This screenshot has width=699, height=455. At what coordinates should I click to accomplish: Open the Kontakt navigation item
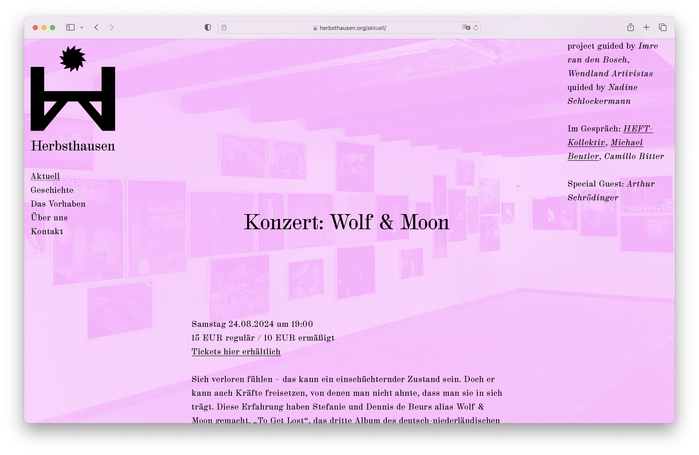click(47, 232)
